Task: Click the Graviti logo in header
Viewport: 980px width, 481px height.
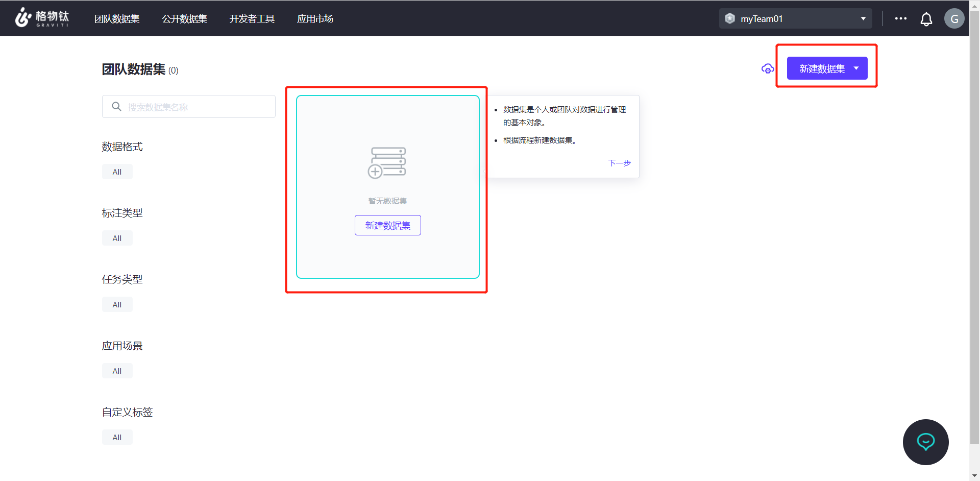Action: click(42, 18)
